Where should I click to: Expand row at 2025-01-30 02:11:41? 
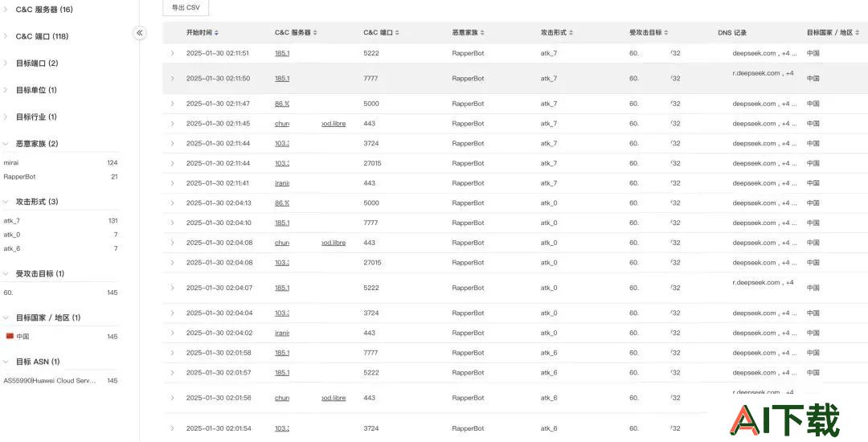click(172, 183)
